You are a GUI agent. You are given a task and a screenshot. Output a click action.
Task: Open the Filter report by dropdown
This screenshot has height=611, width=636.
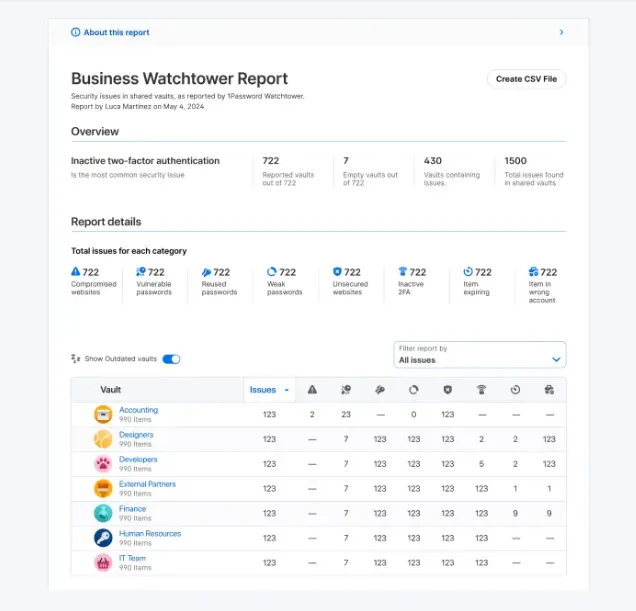click(480, 355)
